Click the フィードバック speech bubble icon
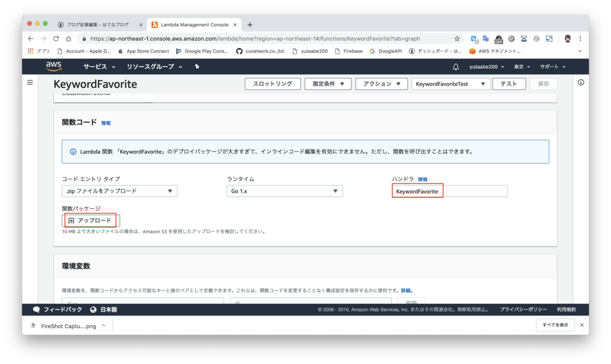Viewport: 611px width, 364px height. [x=36, y=310]
